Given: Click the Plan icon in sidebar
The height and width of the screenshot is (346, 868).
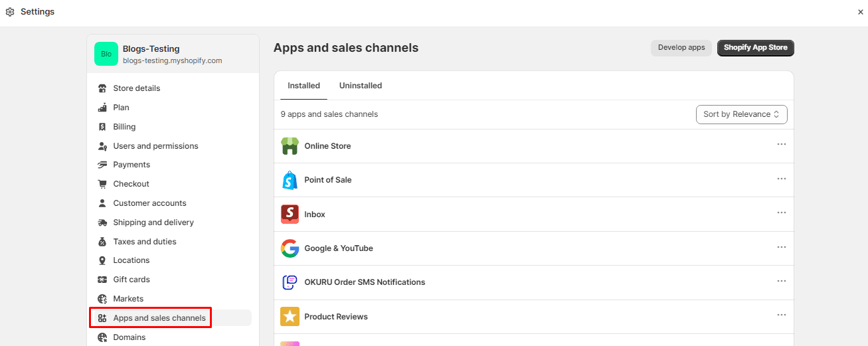Looking at the screenshot, I should point(102,108).
